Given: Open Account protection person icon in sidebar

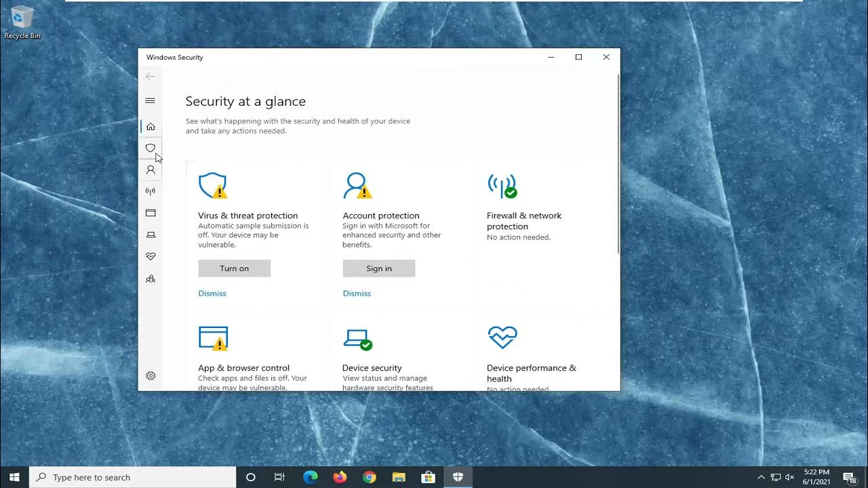Looking at the screenshot, I should click(x=151, y=169).
